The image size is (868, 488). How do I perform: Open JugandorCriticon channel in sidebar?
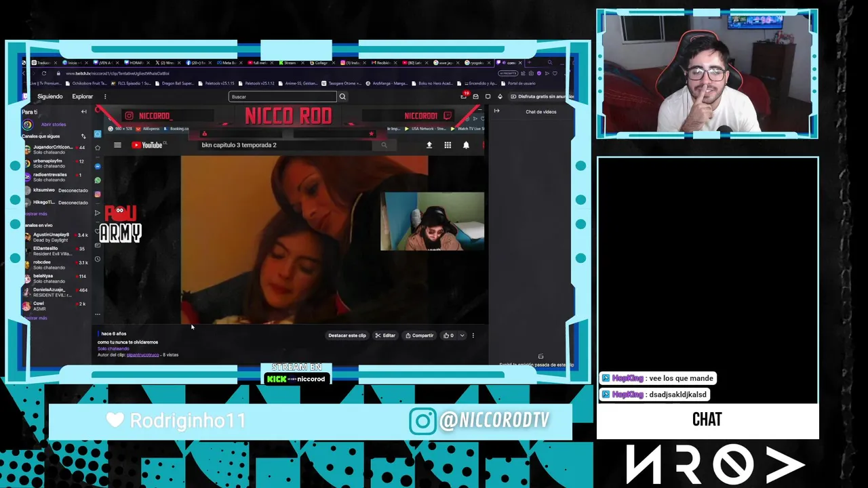click(55, 150)
